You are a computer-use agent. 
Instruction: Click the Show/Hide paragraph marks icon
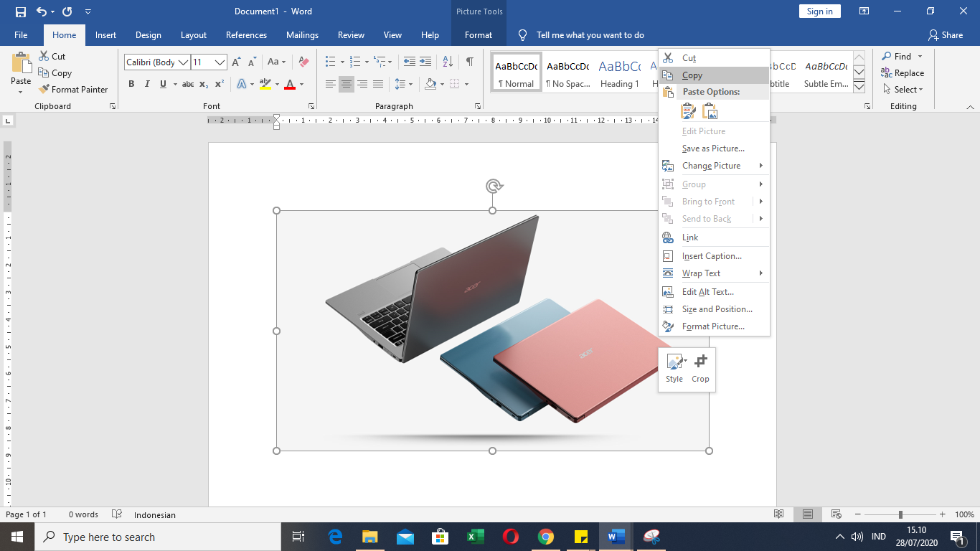click(x=469, y=62)
